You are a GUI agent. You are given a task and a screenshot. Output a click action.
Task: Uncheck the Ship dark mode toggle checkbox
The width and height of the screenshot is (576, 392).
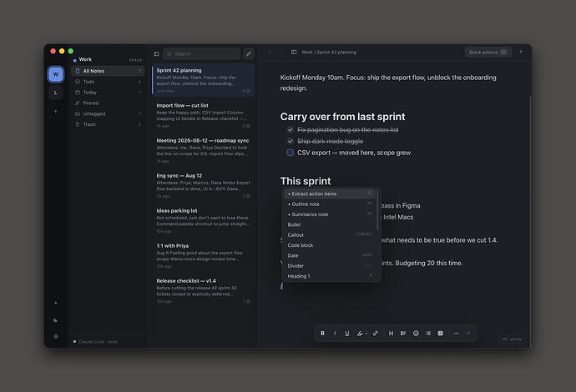[x=291, y=141]
